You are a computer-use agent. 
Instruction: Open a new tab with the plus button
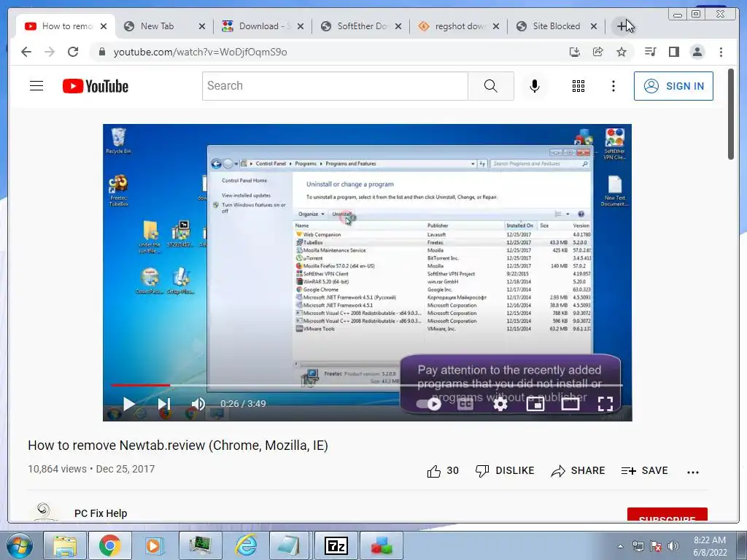(622, 26)
